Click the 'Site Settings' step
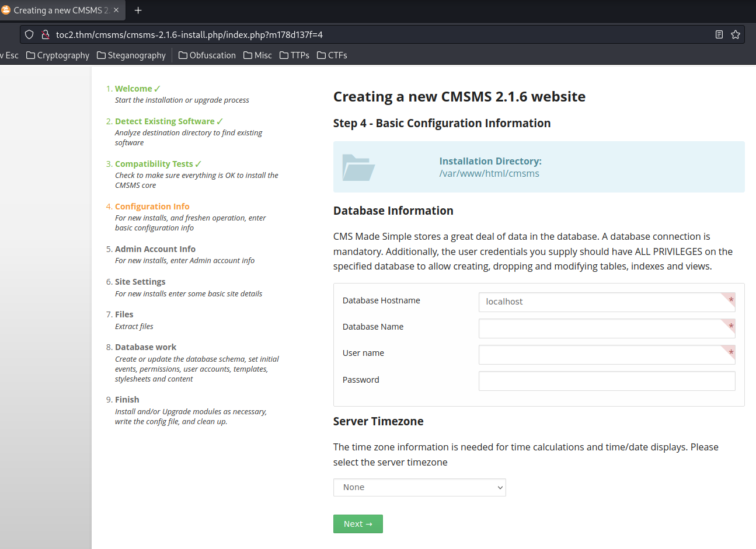The width and height of the screenshot is (756, 549). coord(140,282)
